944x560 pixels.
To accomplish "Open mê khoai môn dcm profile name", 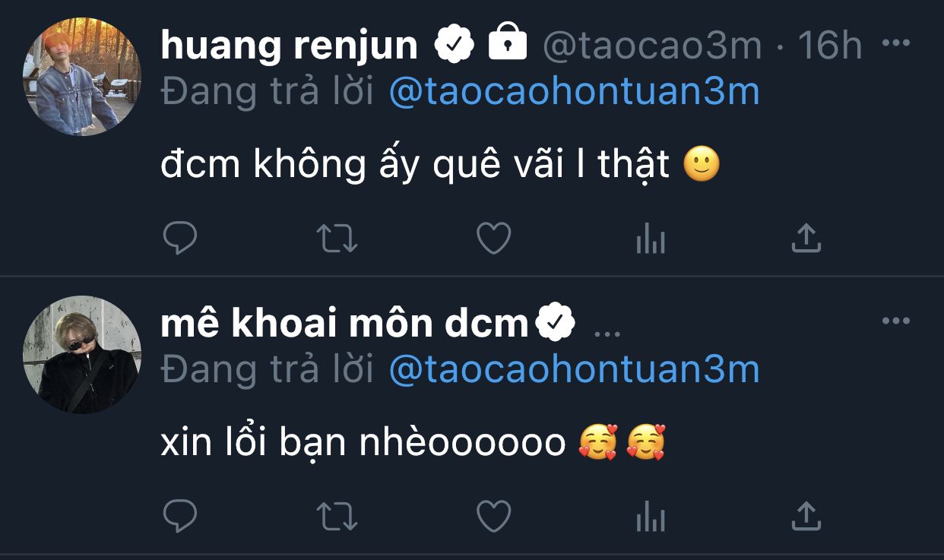I will (x=344, y=324).
